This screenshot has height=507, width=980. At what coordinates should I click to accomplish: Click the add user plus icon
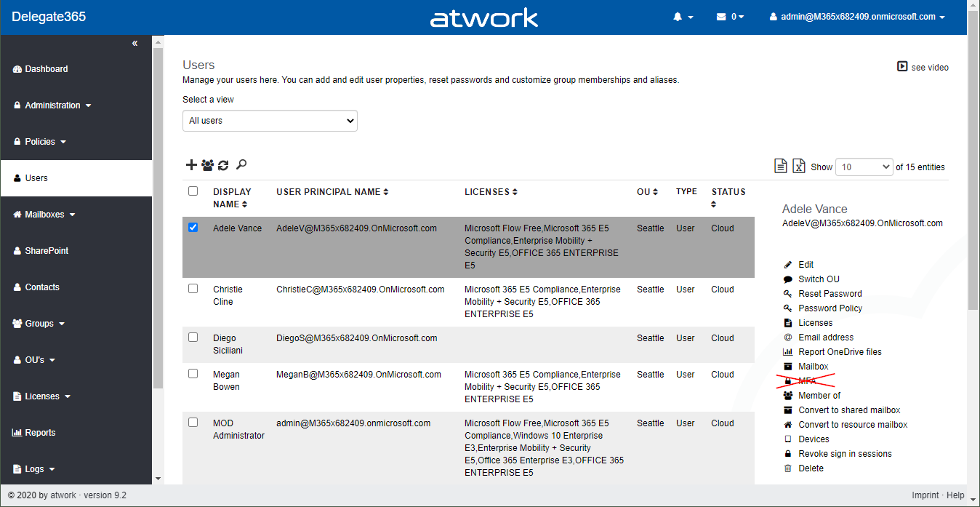(x=191, y=165)
